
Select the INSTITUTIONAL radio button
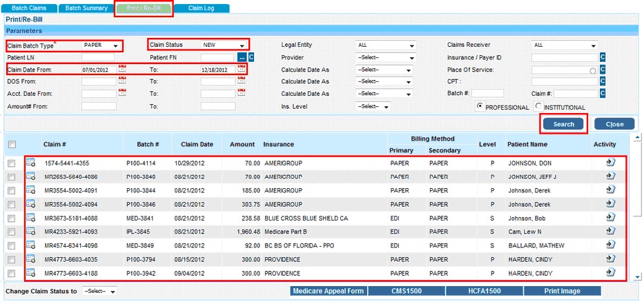[x=539, y=107]
